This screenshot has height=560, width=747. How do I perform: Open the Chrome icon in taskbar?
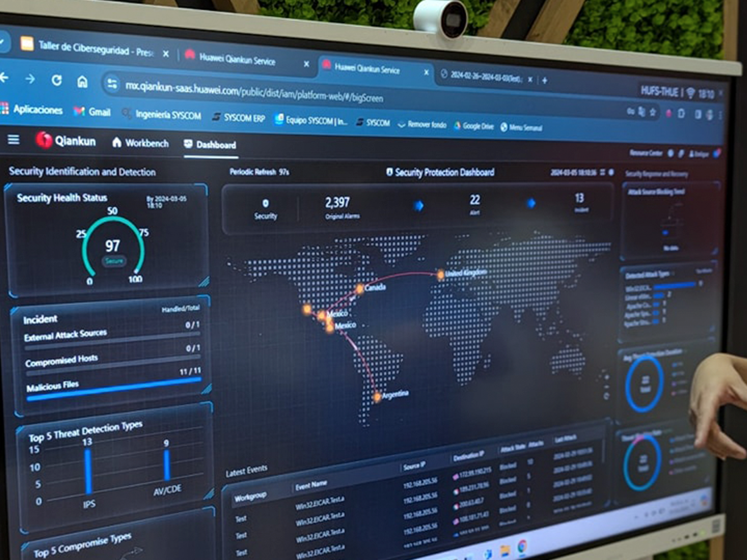coord(522,546)
